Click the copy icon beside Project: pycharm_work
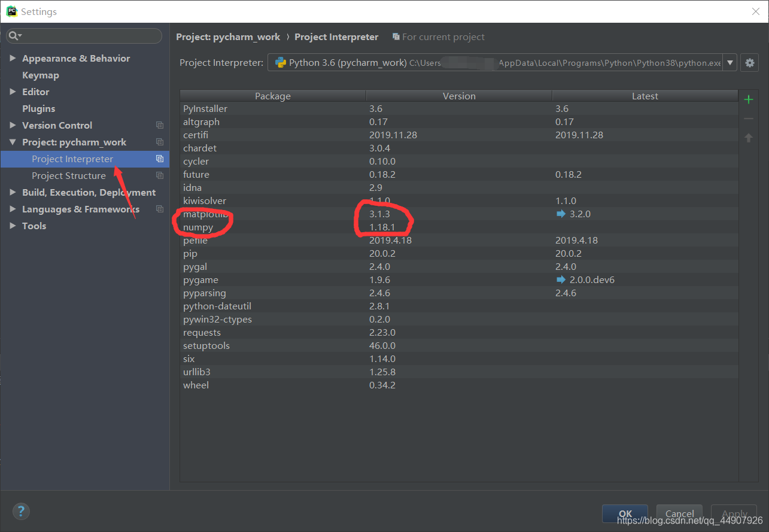The image size is (769, 532). click(x=159, y=142)
